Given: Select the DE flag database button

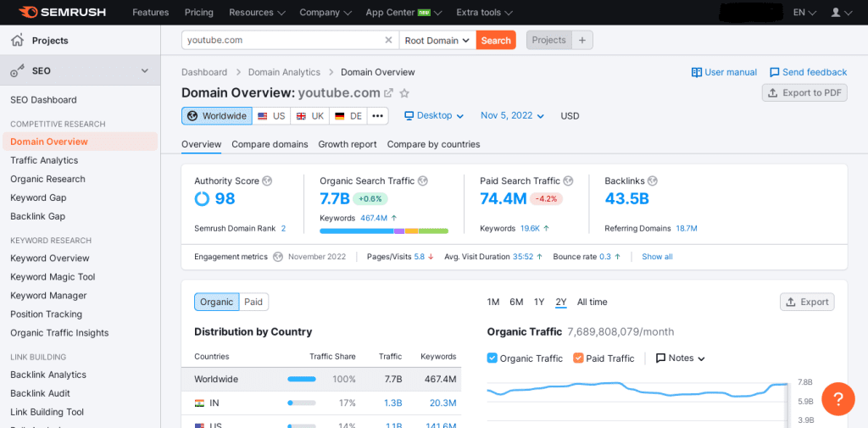Looking at the screenshot, I should (348, 116).
